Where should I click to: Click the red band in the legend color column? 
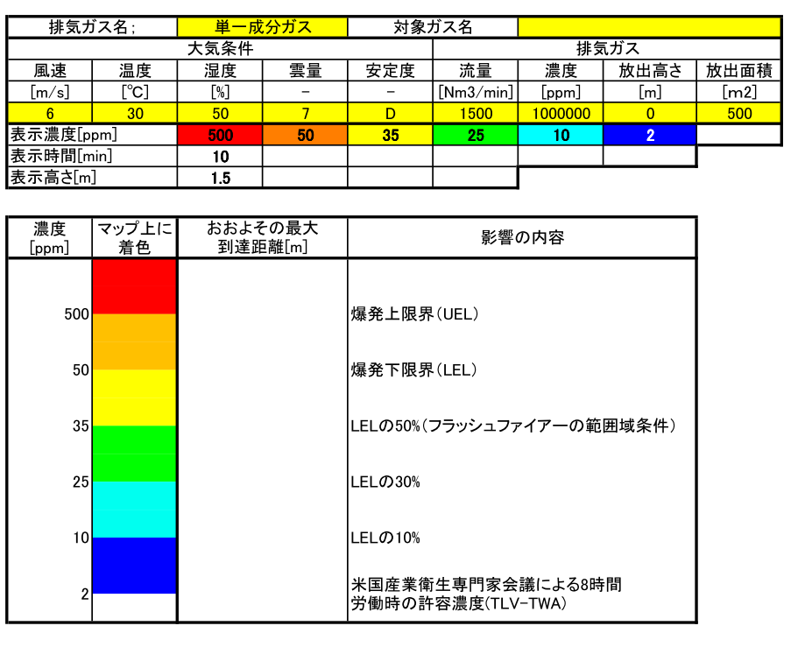pyautogui.click(x=135, y=286)
